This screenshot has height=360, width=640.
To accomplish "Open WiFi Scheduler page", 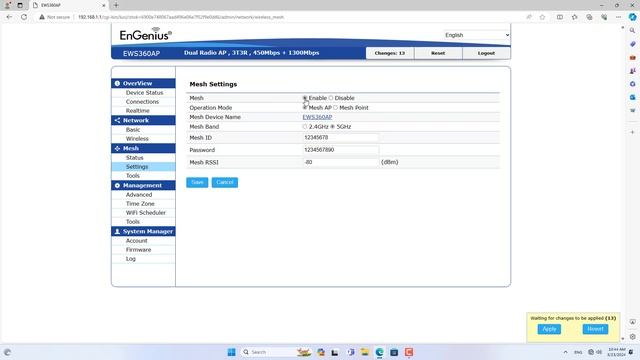I will click(x=146, y=213).
